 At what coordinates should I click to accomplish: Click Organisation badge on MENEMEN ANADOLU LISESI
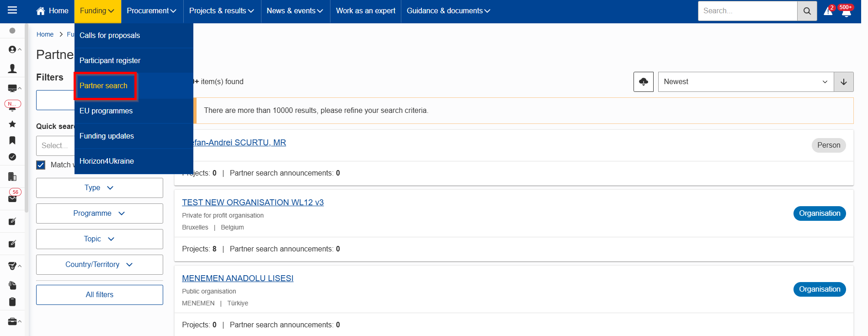pos(820,289)
